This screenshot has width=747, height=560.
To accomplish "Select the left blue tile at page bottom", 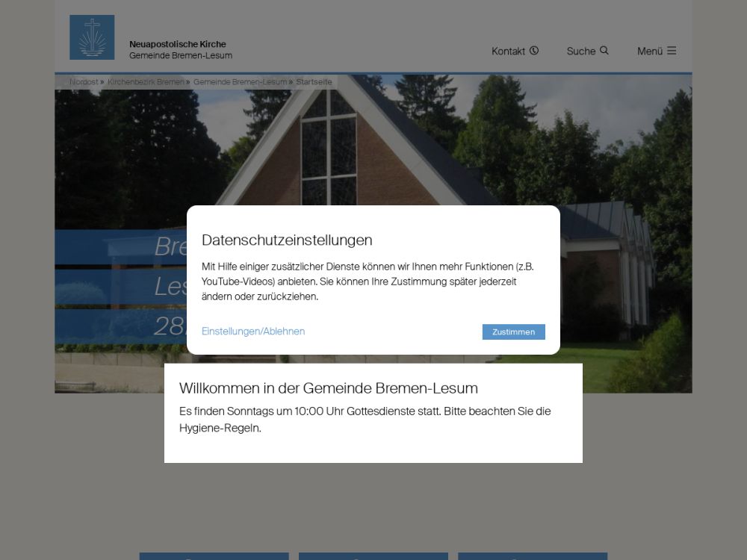I will (214, 556).
